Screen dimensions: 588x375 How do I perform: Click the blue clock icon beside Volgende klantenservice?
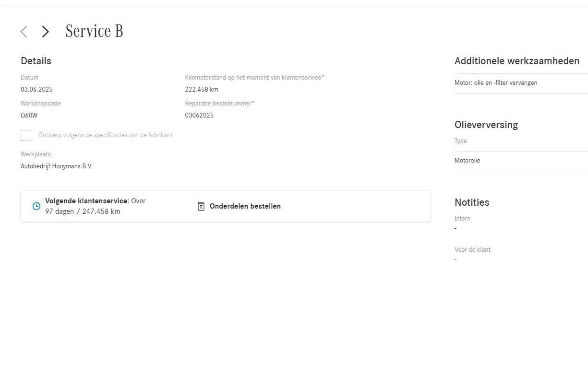(x=36, y=206)
